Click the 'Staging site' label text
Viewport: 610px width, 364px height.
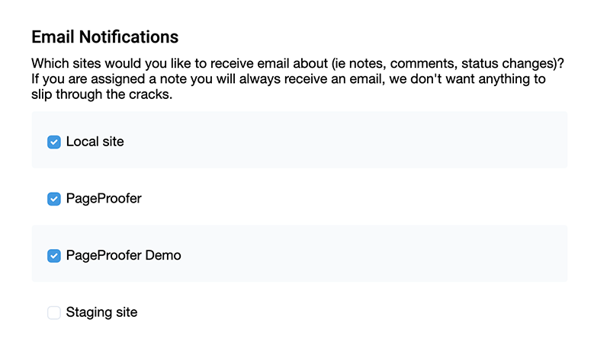coord(101,313)
